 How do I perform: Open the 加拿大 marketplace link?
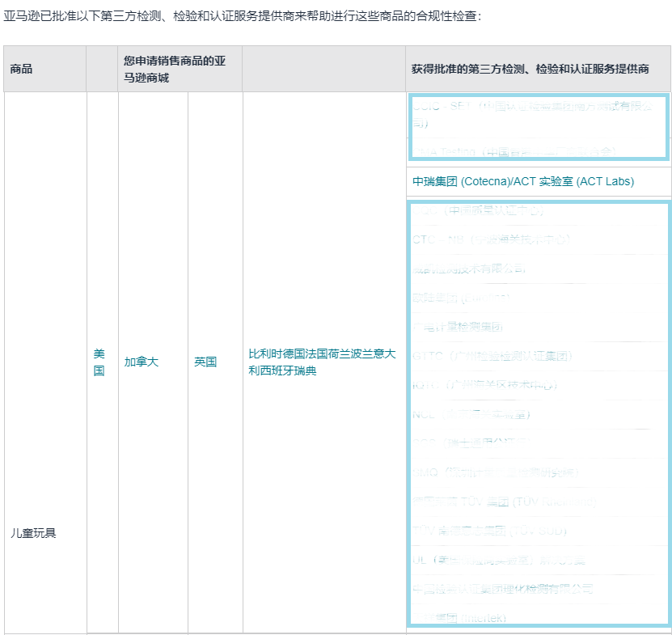point(142,362)
